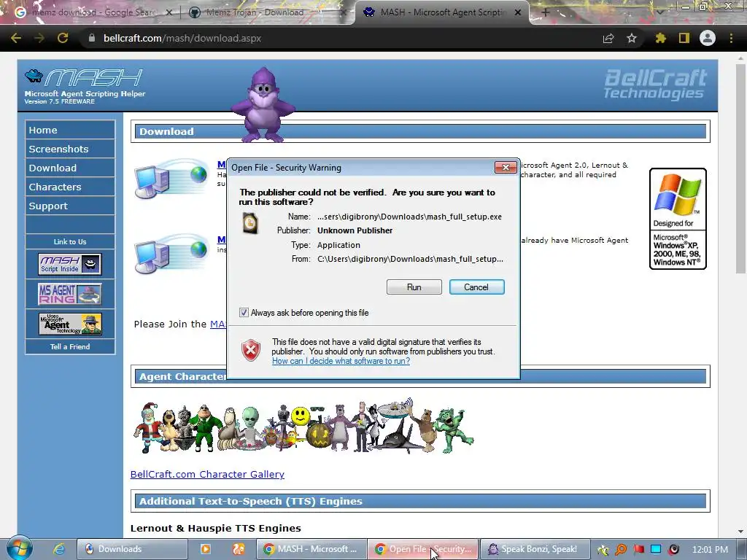747x560 pixels.
Task: Select the MASH Microsoft Agent Scripting tab
Action: pos(441,12)
